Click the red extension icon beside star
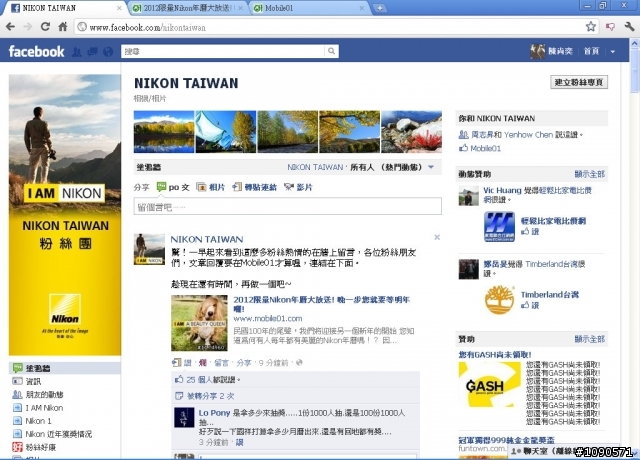The image size is (640, 460). coord(610,27)
